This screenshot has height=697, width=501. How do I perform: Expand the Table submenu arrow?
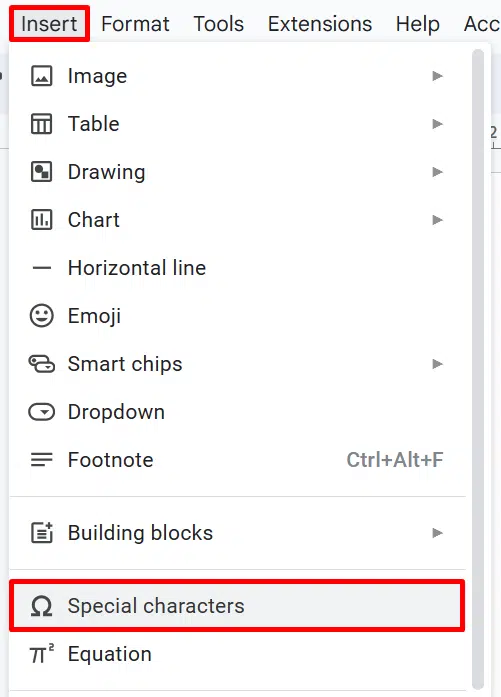437,124
